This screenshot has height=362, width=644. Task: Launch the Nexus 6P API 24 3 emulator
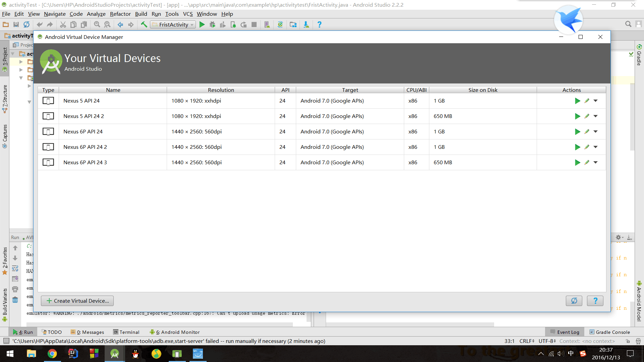coord(577,163)
